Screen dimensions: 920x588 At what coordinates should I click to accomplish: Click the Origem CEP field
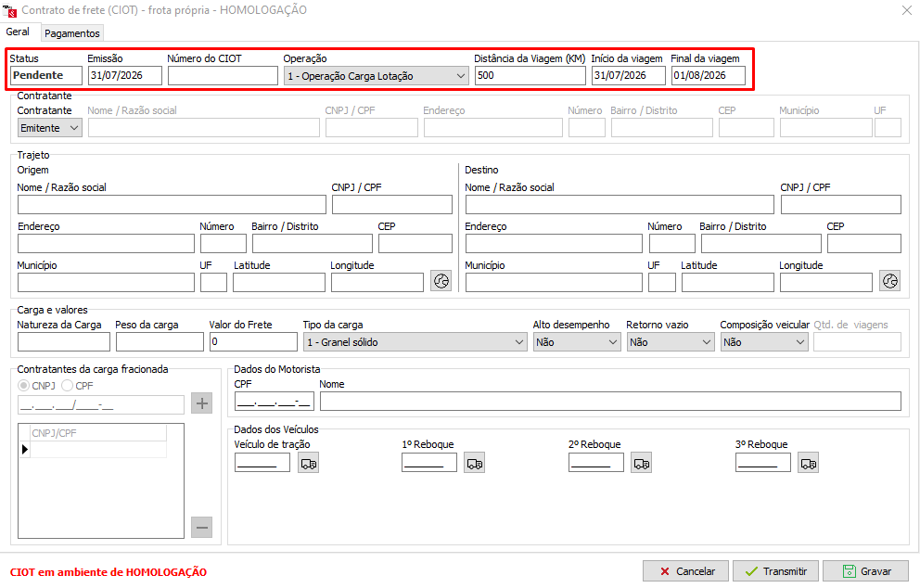(x=415, y=244)
